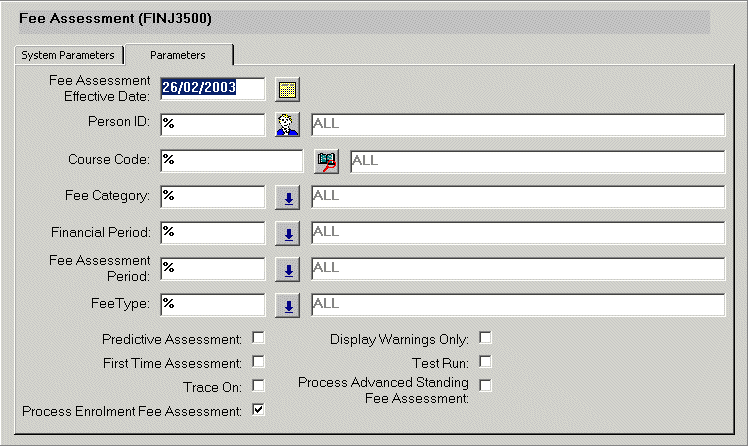This screenshot has height=446, width=748.
Task: Expand the Fee Type list arrow
Action: (288, 306)
